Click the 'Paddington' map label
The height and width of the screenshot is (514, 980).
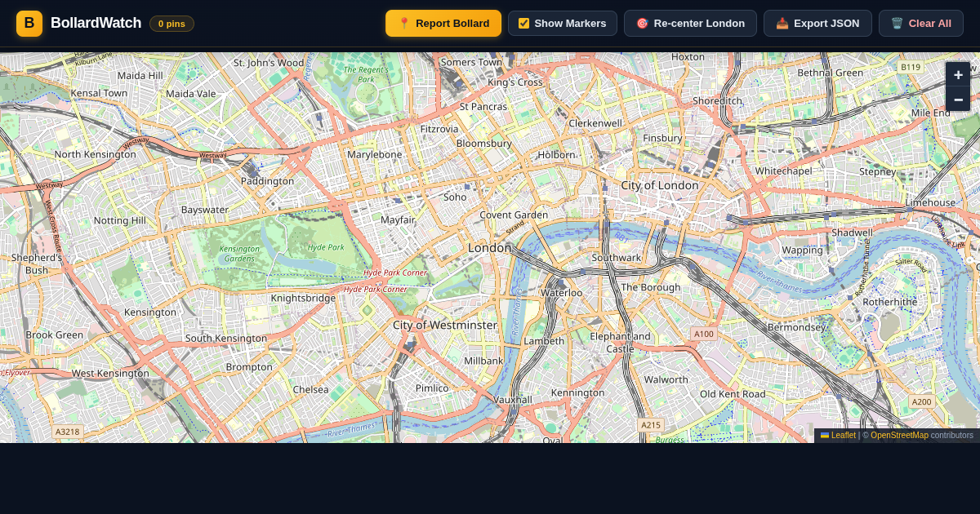[267, 181]
